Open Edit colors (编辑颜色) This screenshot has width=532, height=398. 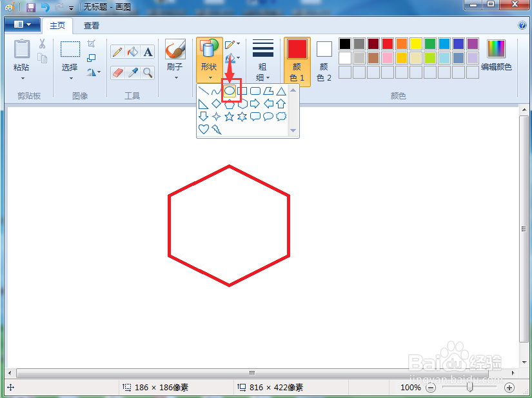point(496,55)
